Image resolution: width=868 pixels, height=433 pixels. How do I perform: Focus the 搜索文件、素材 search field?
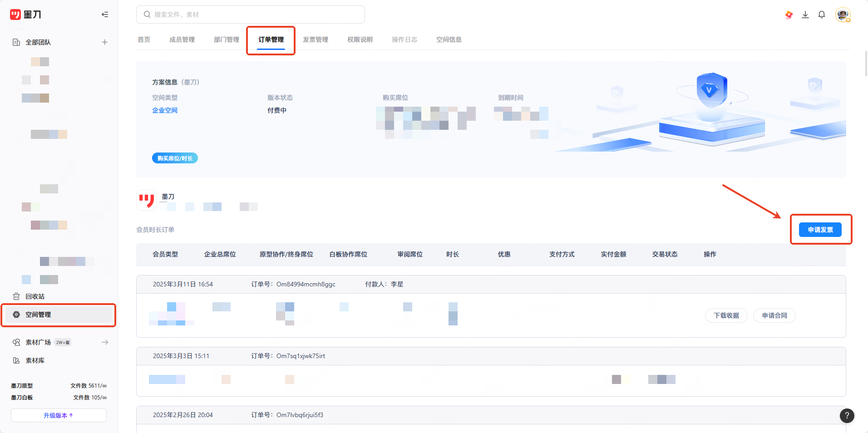(x=251, y=15)
